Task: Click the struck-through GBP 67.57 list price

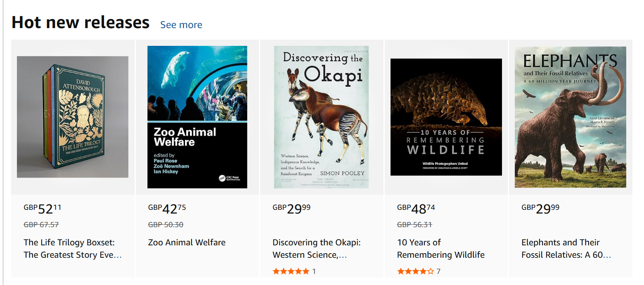Action: 41,225
